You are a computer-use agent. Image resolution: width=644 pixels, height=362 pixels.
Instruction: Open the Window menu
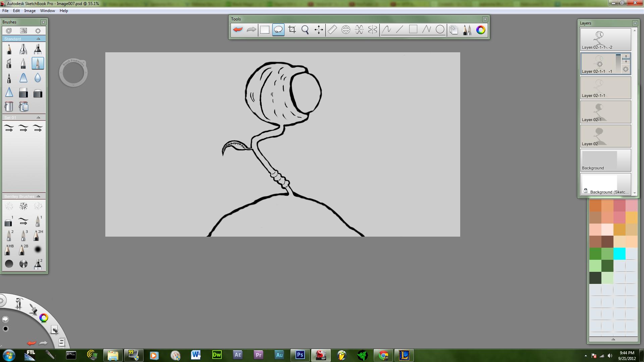tap(48, 11)
